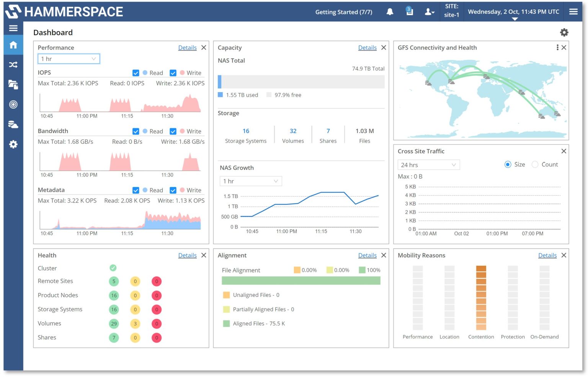Screen dimensions: 588x377
Task: Open the tasks icon showing 3 alerts
Action: pos(409,11)
